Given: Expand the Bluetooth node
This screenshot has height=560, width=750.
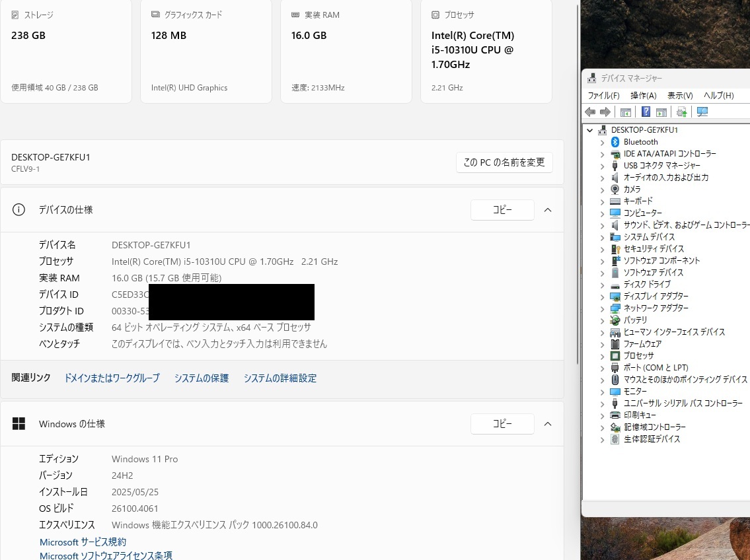Looking at the screenshot, I should click(x=602, y=142).
